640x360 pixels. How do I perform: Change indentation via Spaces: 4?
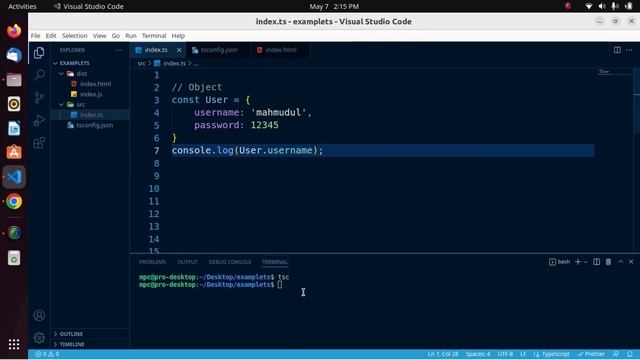click(478, 354)
